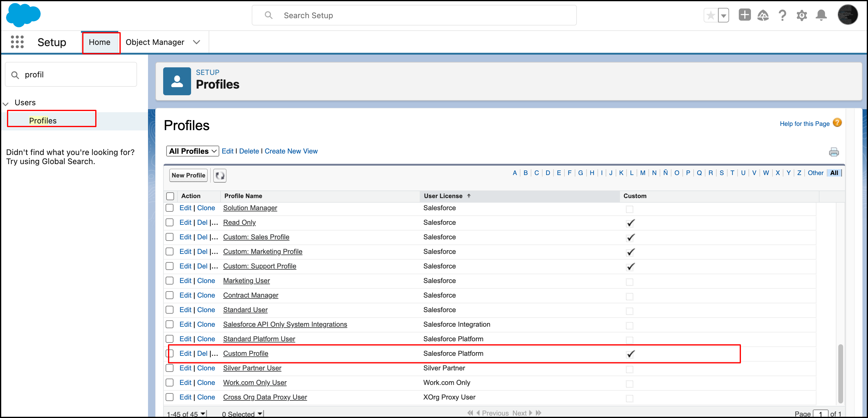The height and width of the screenshot is (418, 868).
Task: Expand the Object Manager tab chevron
Action: (197, 42)
